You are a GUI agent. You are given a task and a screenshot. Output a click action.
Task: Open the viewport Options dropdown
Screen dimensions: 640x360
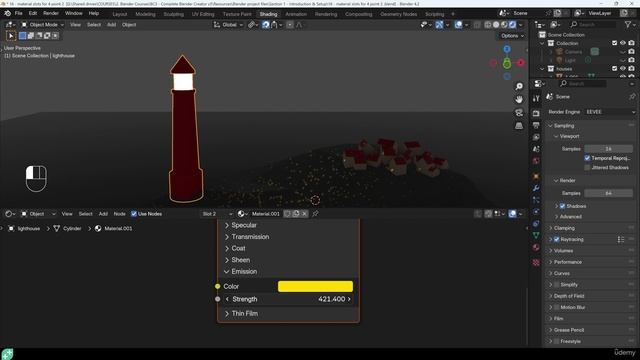512,36
